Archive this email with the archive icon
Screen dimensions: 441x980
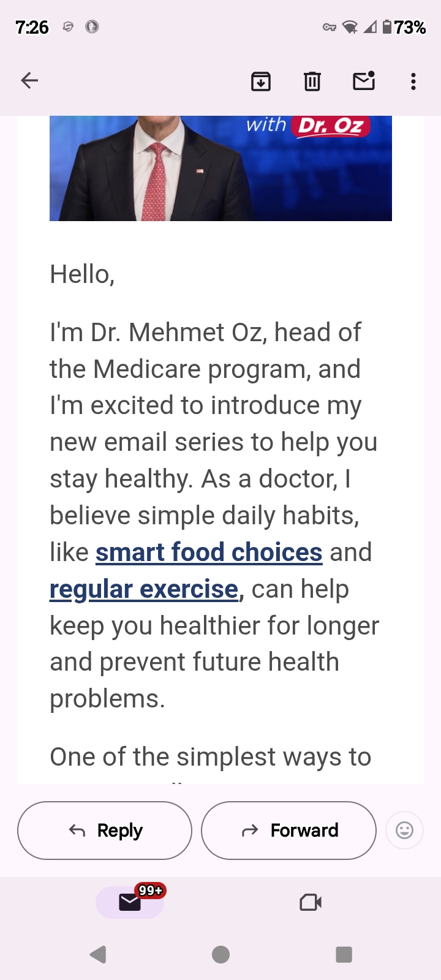click(x=261, y=81)
